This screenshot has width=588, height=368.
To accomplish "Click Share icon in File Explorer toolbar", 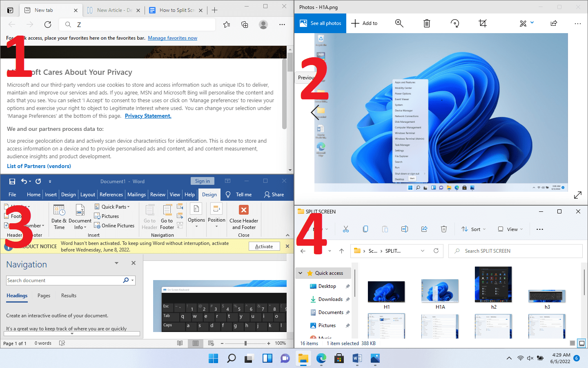I will point(424,229).
